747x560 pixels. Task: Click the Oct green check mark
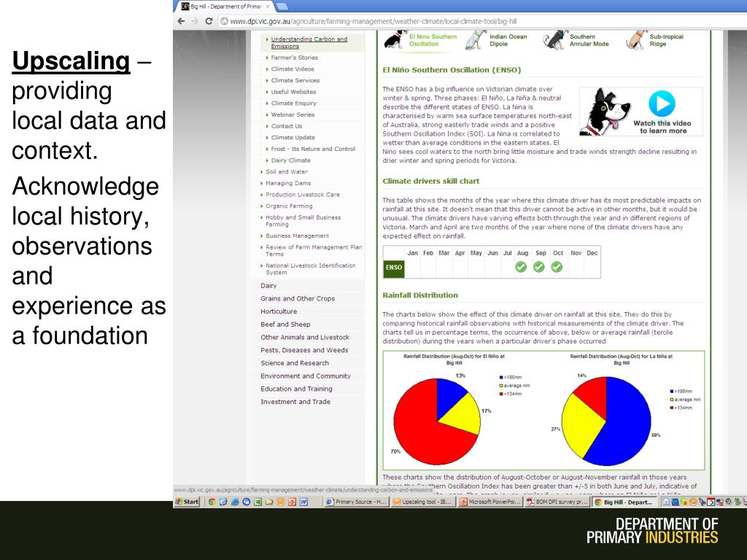pyautogui.click(x=557, y=267)
